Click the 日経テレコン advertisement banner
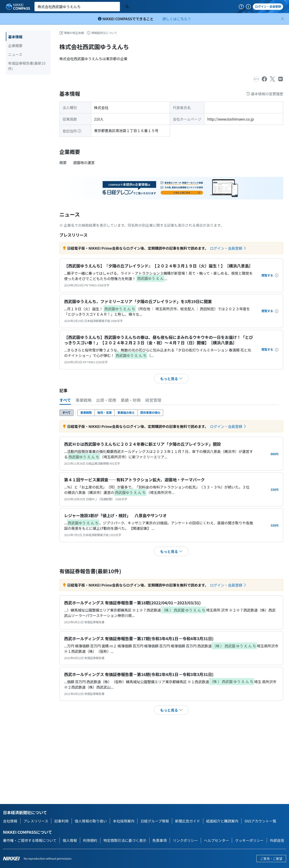Viewport: 289px width, 868px height. click(x=171, y=188)
